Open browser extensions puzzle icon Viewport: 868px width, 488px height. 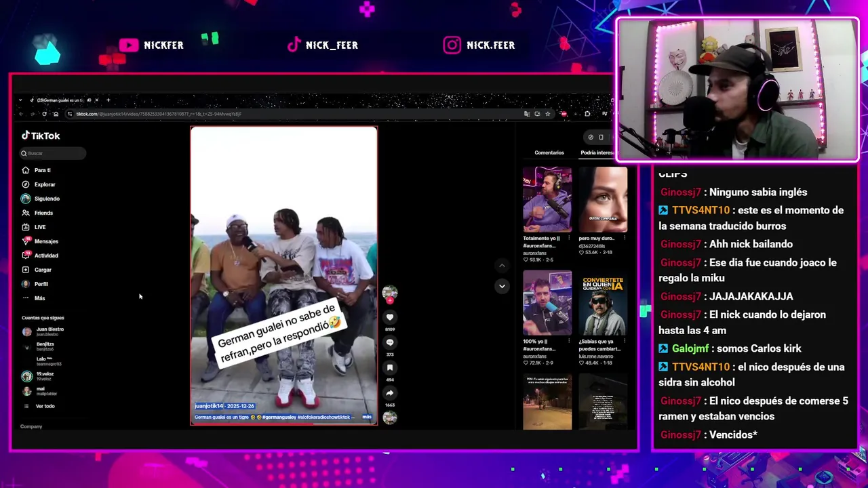587,114
